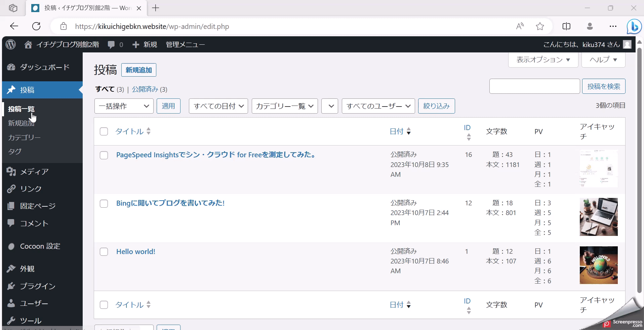
Task: Click the WordPress logo icon in admin bar
Action: pos(11,44)
